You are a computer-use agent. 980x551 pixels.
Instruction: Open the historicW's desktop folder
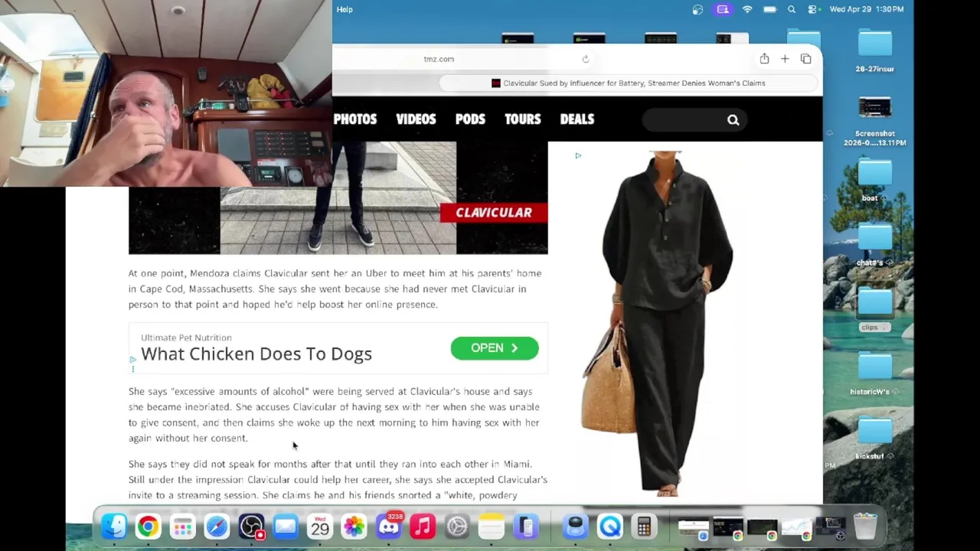[874, 373]
